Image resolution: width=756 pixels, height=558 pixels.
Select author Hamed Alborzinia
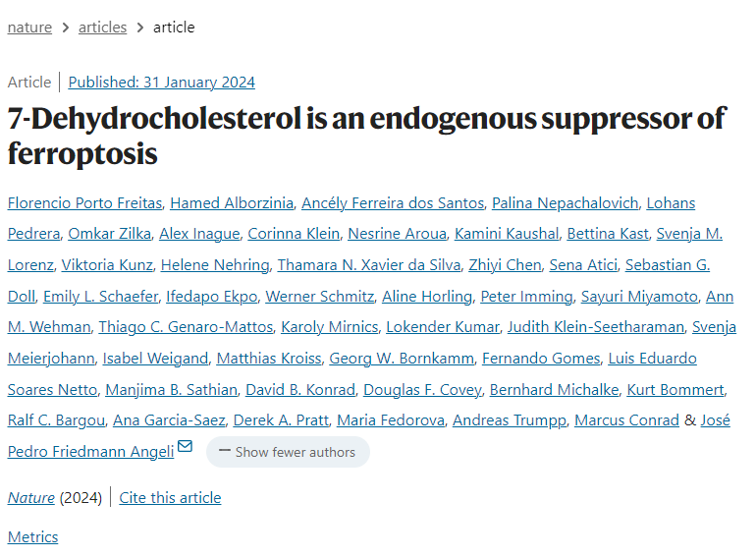tap(232, 203)
